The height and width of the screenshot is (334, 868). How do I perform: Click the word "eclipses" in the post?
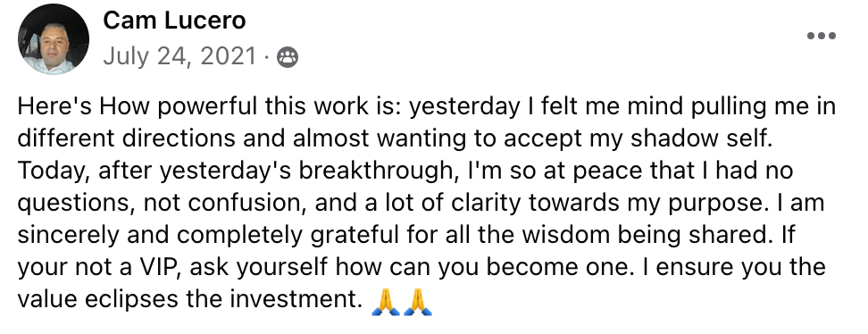pyautogui.click(x=124, y=300)
